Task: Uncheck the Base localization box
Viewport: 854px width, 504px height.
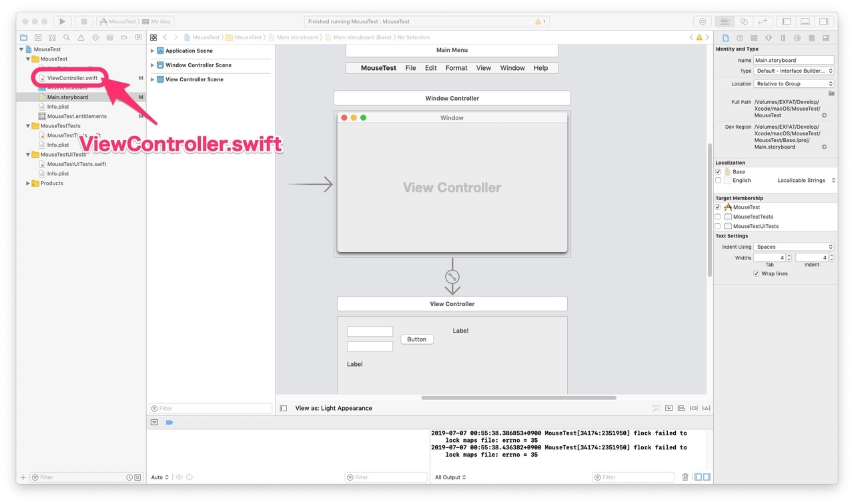Action: click(x=718, y=171)
